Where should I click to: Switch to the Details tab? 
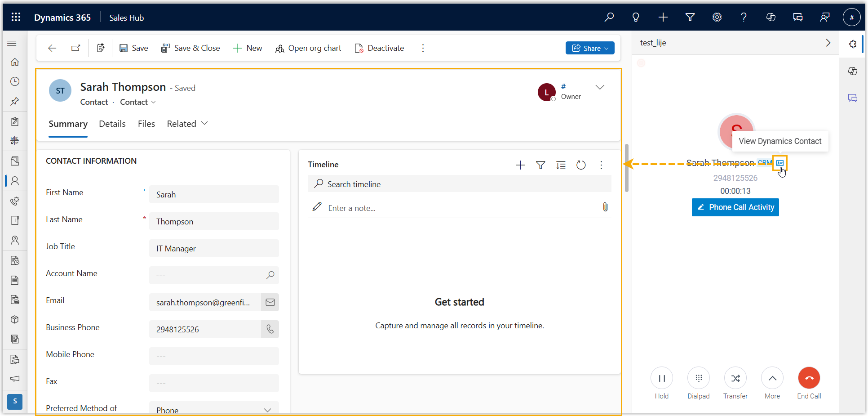click(112, 124)
